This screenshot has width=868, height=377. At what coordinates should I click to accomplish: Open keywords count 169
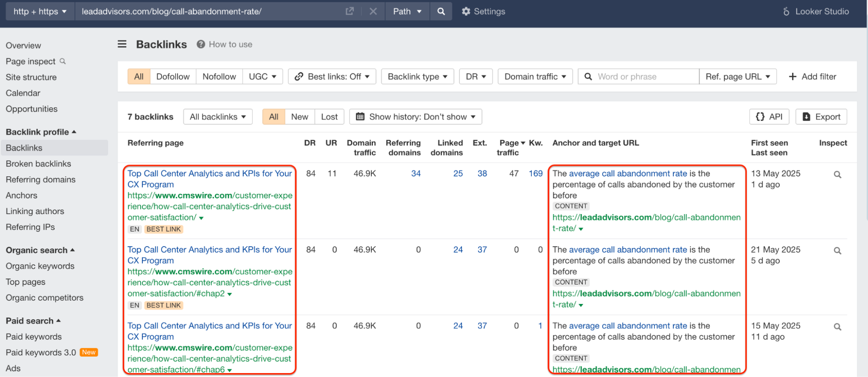coord(536,173)
